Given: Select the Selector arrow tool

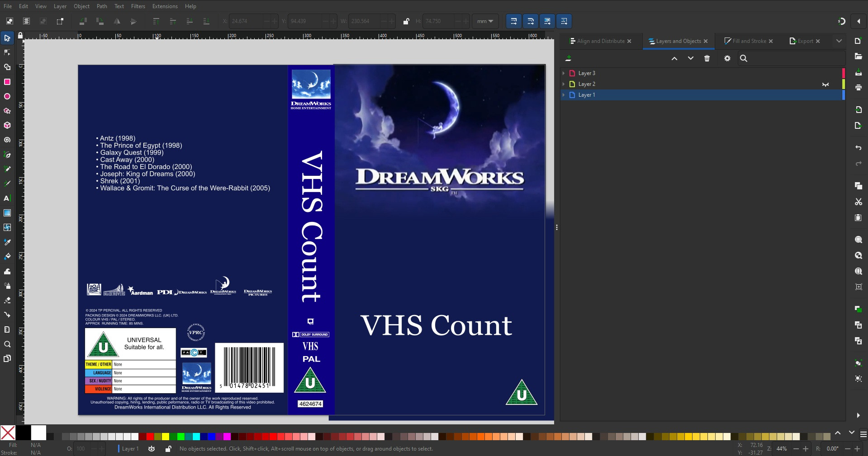Looking at the screenshot, I should [x=7, y=38].
